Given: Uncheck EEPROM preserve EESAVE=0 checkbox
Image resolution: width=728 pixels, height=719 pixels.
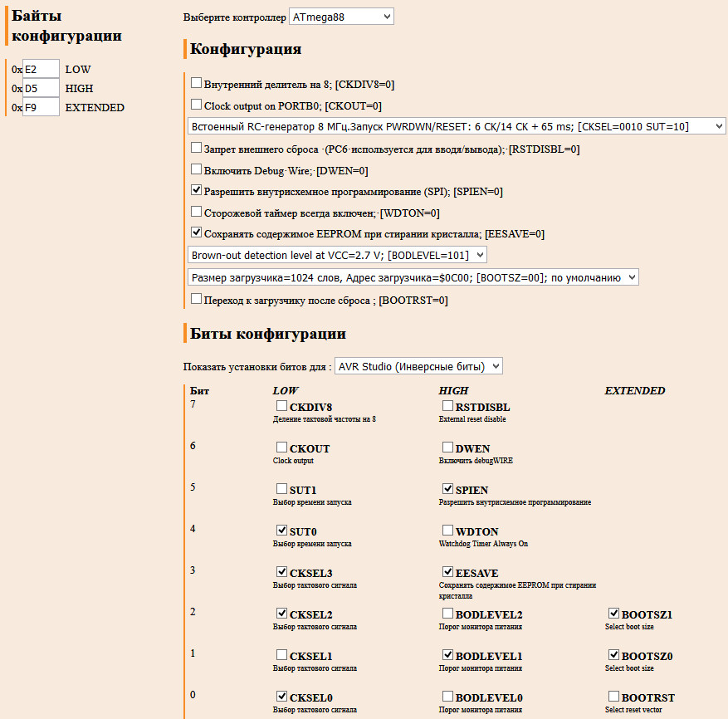Looking at the screenshot, I should click(x=197, y=233).
